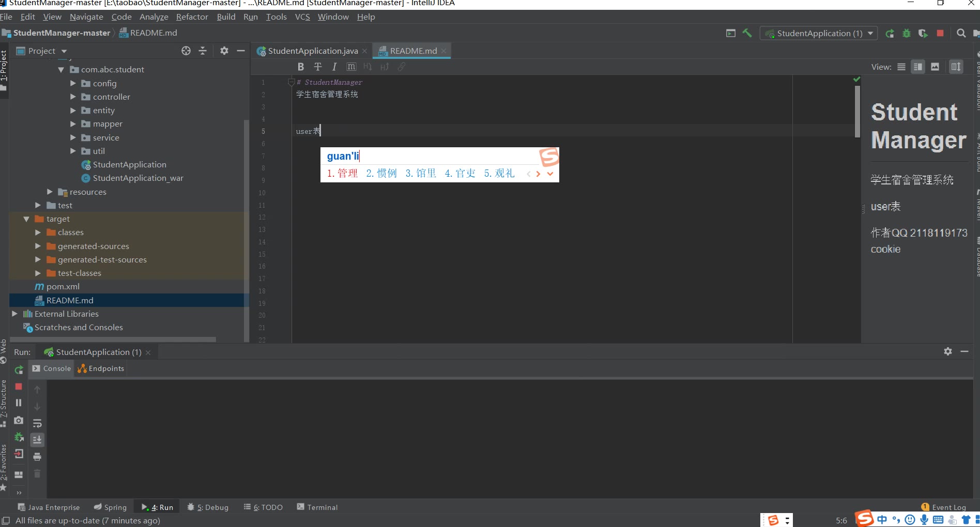Open the Refactor menu

[192, 17]
